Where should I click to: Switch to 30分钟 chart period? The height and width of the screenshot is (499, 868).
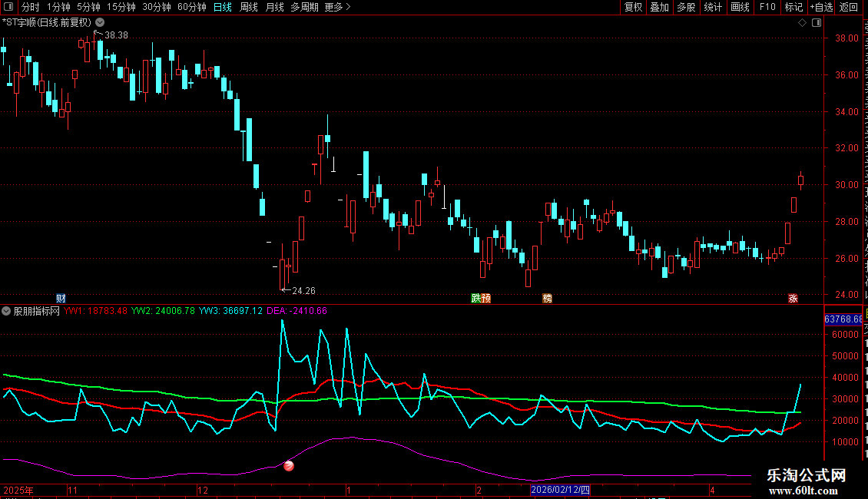156,7
